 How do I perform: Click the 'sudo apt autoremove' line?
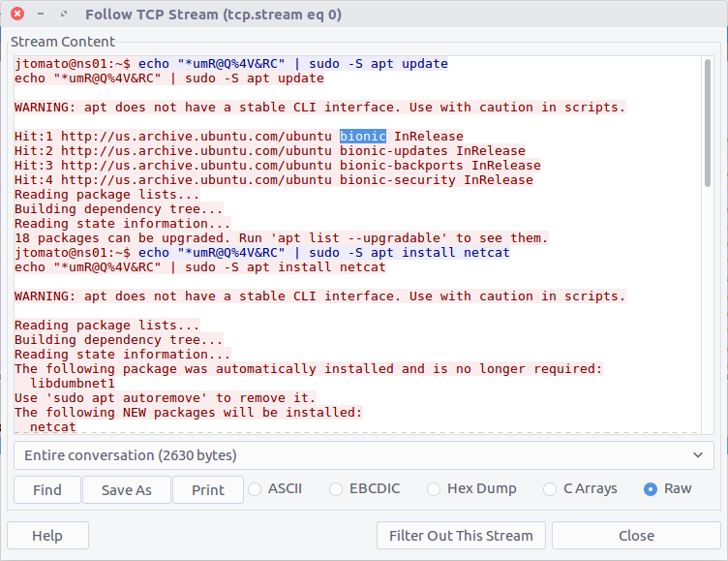(x=165, y=398)
